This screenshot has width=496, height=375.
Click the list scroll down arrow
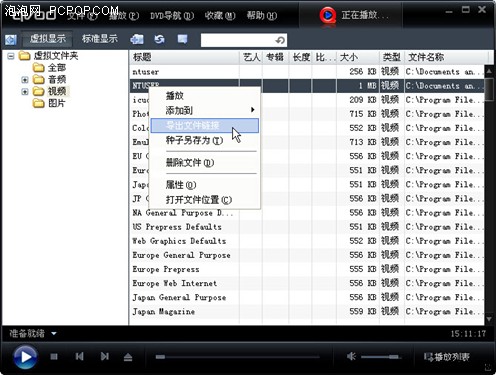click(x=489, y=319)
